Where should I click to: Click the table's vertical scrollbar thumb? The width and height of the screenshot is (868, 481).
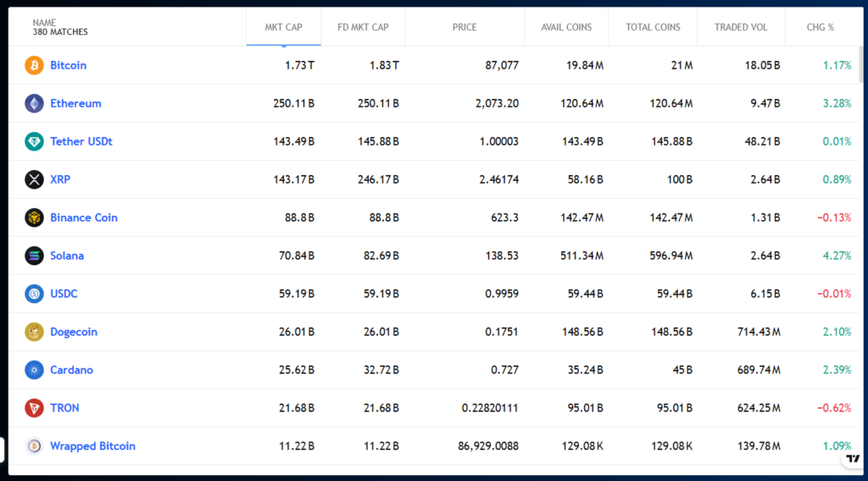tap(861, 64)
